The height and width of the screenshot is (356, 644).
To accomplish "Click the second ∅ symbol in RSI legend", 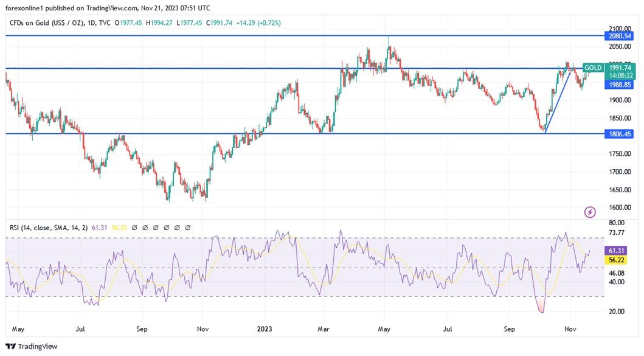I will tap(145, 227).
